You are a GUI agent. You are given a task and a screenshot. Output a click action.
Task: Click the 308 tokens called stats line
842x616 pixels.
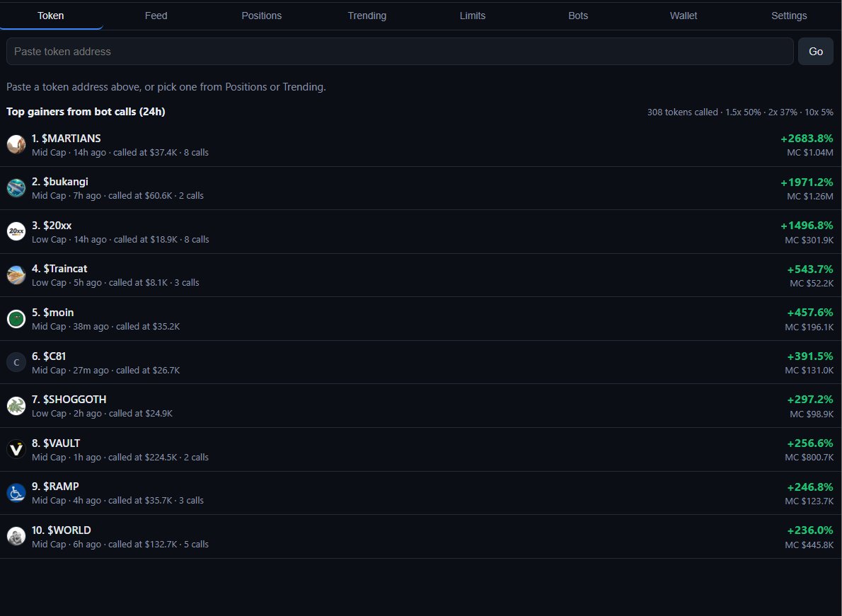click(740, 112)
